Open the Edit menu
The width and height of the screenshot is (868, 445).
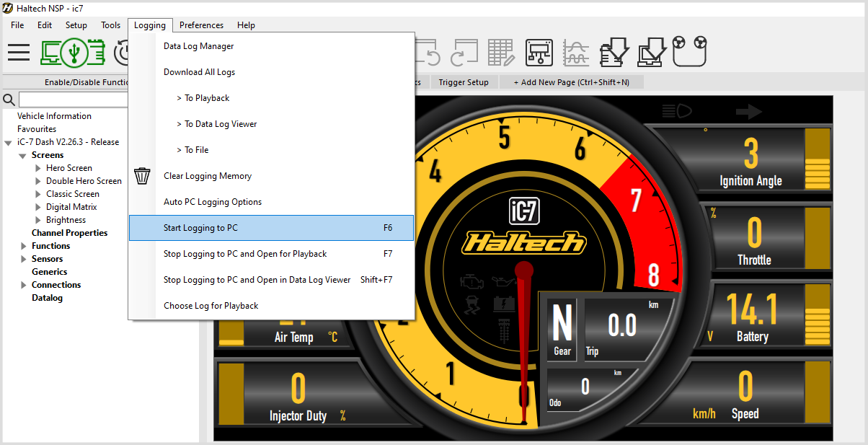pyautogui.click(x=45, y=25)
